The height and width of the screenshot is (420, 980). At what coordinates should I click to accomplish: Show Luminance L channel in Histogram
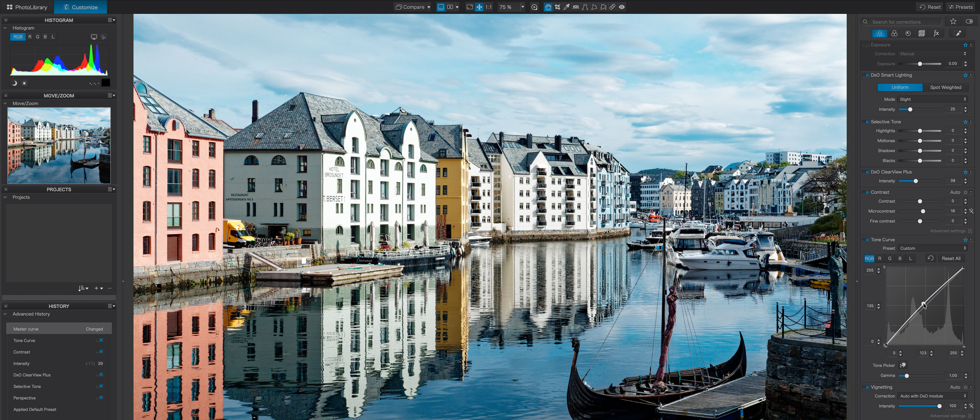53,37
